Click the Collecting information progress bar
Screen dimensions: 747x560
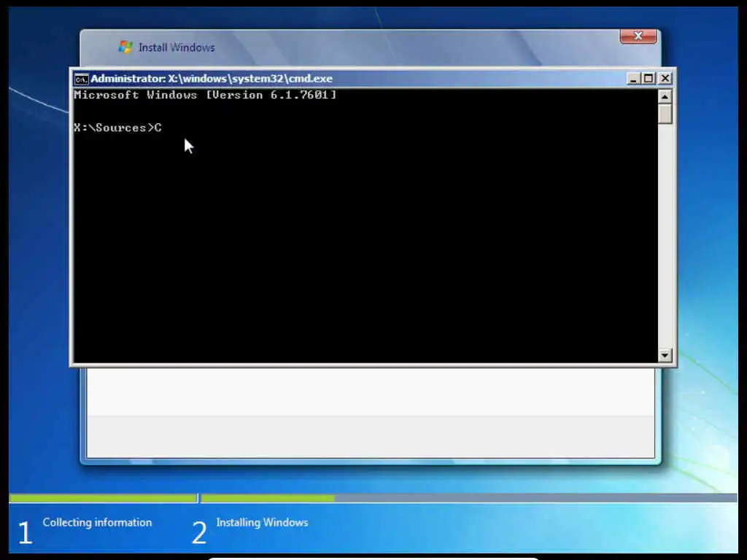[104, 498]
